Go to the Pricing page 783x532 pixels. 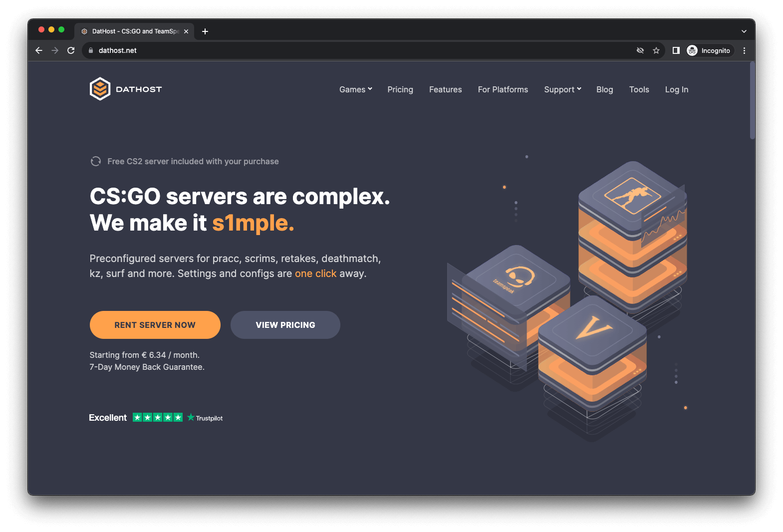tap(400, 89)
